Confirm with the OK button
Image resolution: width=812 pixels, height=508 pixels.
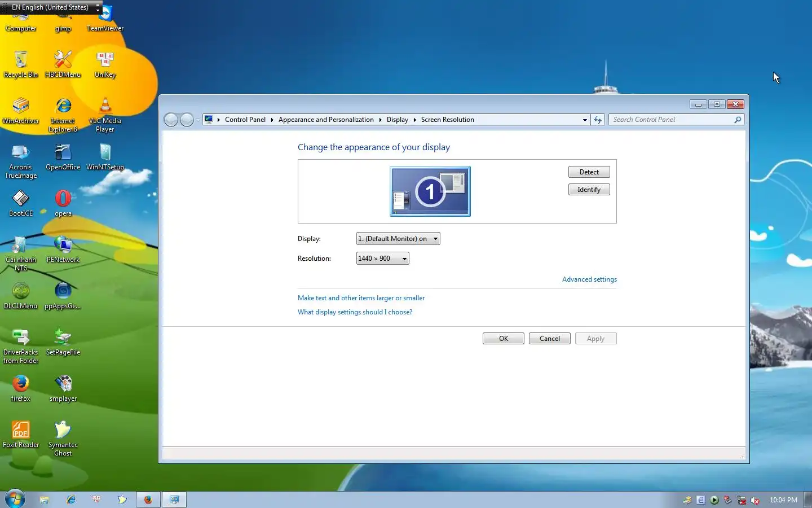[504, 339]
